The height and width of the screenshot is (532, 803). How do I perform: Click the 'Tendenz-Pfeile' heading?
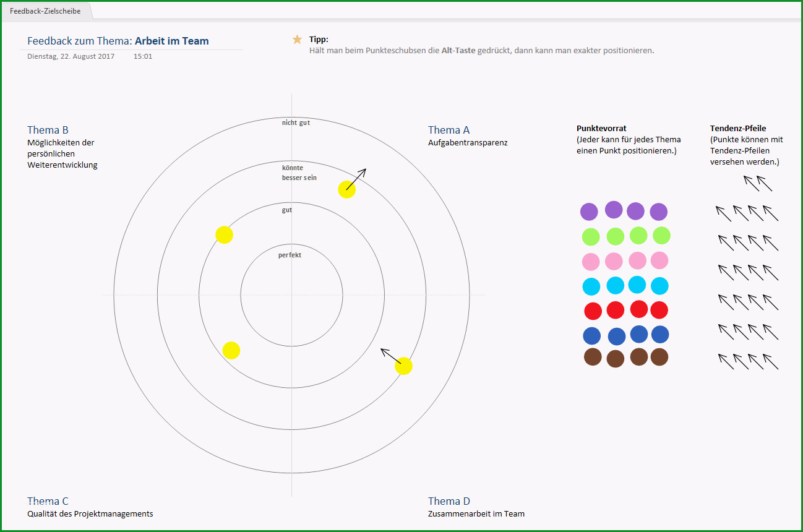click(738, 129)
